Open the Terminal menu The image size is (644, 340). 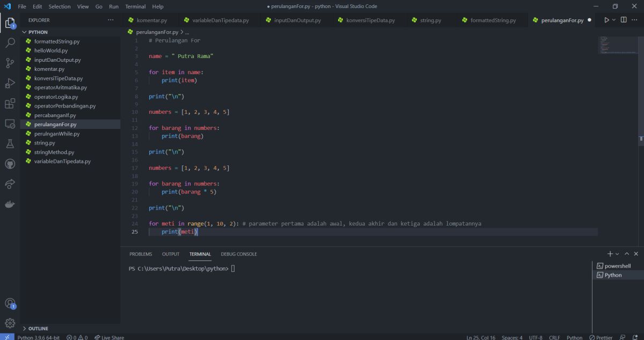click(x=135, y=6)
